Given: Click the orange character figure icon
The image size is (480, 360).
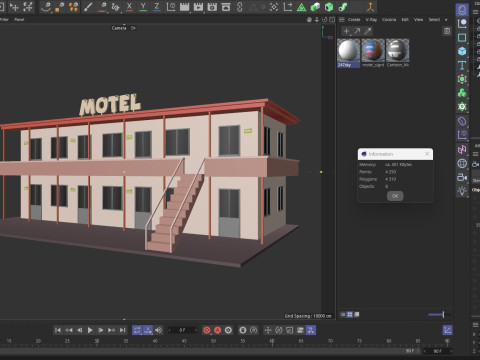Looking at the screenshot, I should point(370,7).
